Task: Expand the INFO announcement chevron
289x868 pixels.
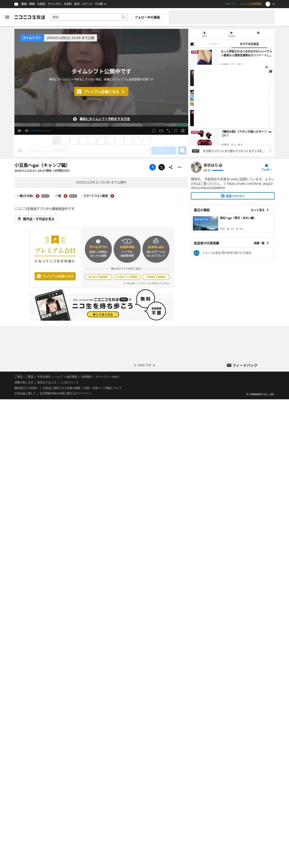Action: (x=270, y=151)
